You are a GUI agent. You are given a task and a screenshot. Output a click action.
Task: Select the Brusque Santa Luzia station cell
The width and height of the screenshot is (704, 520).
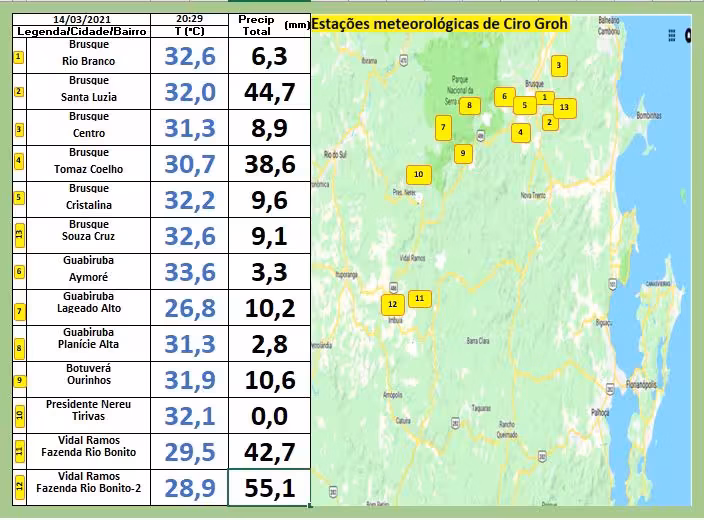click(89, 90)
